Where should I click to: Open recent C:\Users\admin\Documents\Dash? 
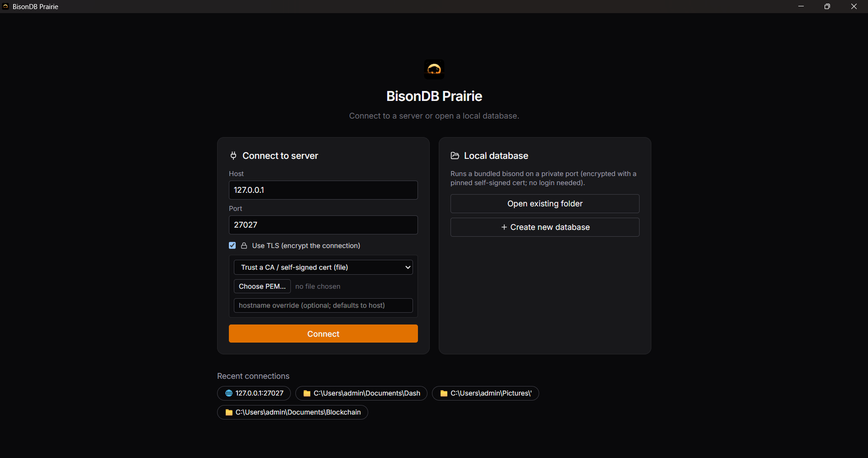361,393
